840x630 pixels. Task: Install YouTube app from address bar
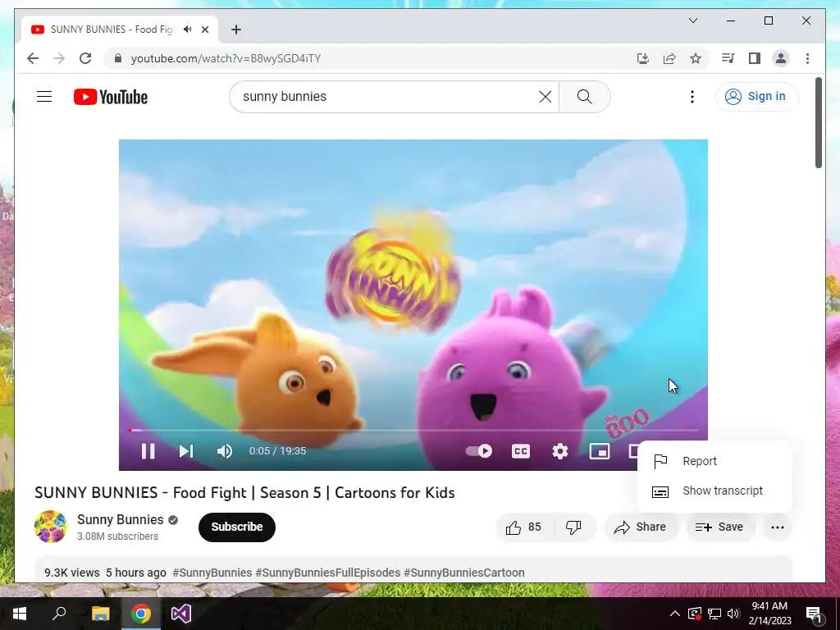coord(643,58)
